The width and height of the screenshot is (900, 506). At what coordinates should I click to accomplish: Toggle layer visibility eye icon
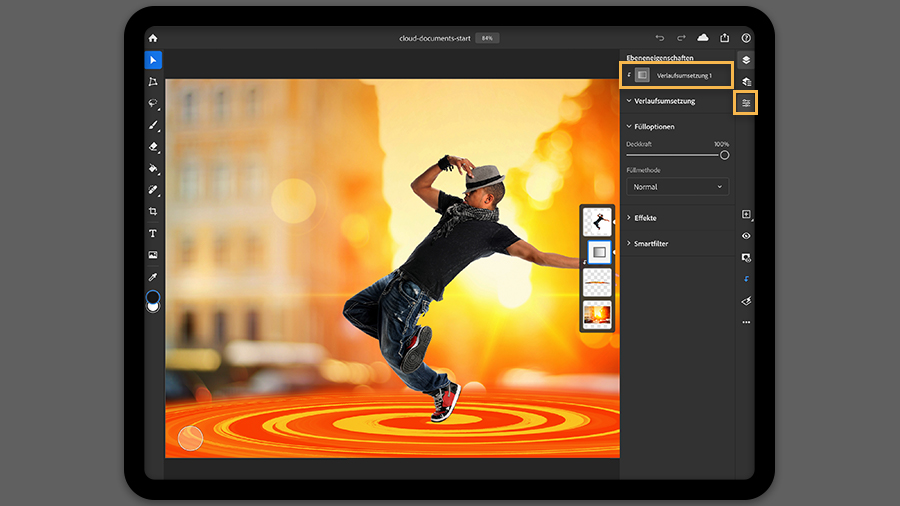click(x=746, y=236)
